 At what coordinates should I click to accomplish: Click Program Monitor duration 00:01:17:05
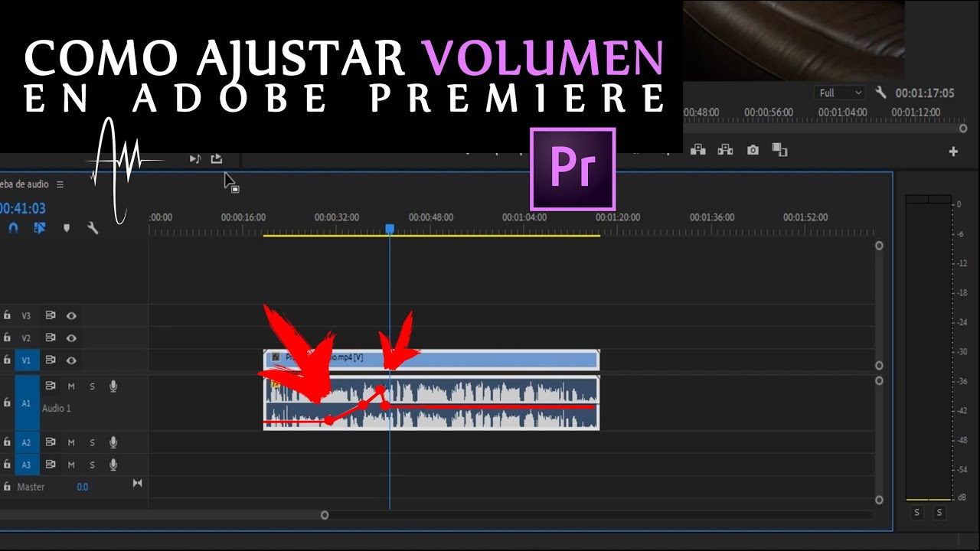click(x=925, y=93)
